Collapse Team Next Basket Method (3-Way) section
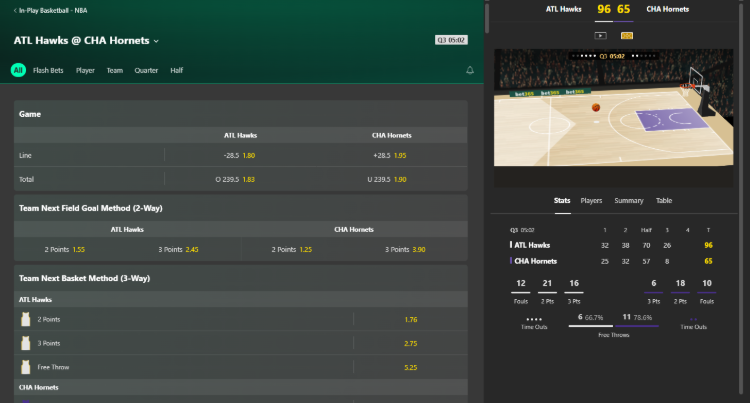The height and width of the screenshot is (403, 750). coord(241,278)
